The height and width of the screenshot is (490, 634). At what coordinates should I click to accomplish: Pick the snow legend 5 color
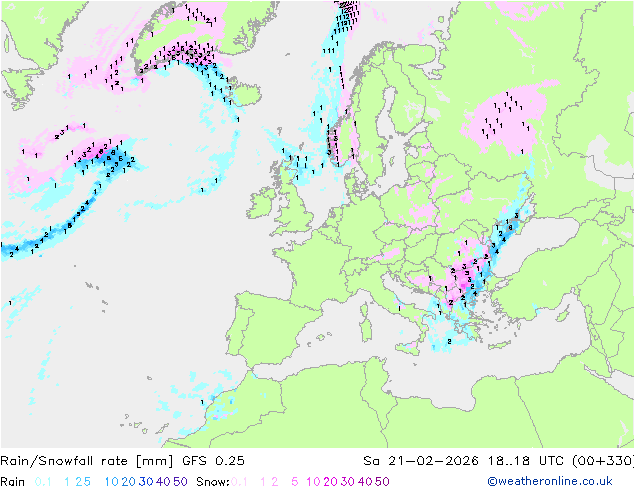click(295, 482)
